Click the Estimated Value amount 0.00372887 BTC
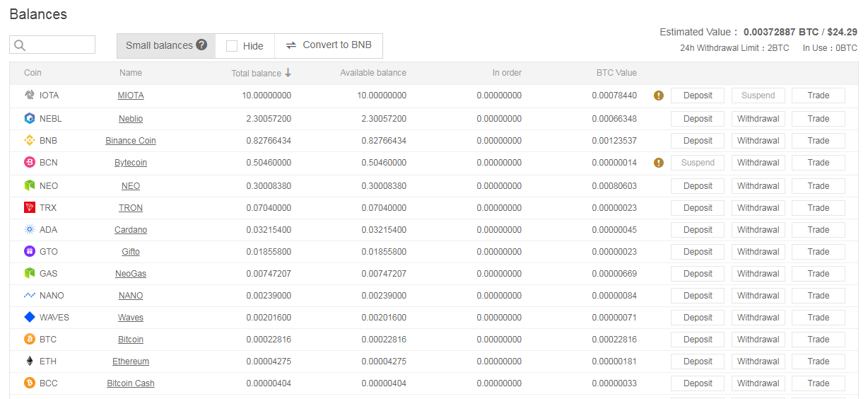The height and width of the screenshot is (399, 868). (781, 32)
